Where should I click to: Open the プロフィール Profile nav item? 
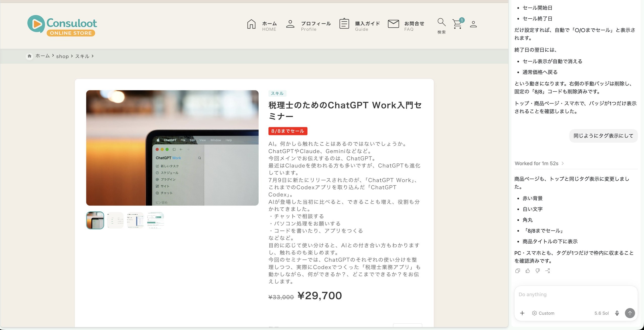[x=308, y=26]
